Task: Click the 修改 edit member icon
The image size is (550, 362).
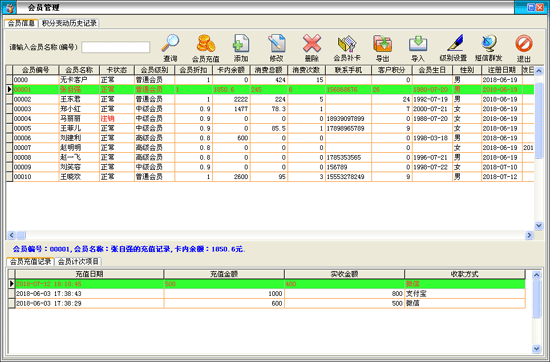Action: pos(276,43)
